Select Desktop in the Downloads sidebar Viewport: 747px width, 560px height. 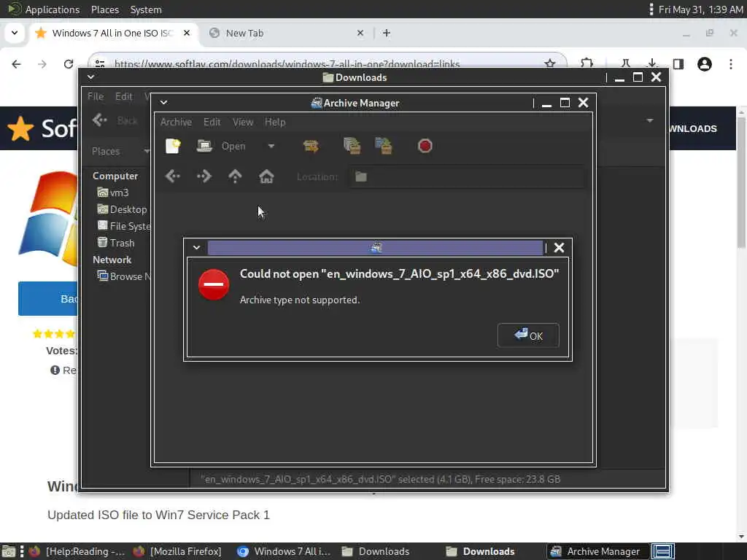coord(122,209)
